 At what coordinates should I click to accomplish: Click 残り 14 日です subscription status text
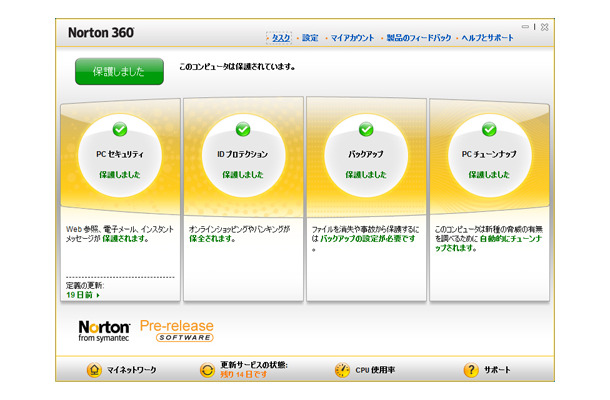244,375
